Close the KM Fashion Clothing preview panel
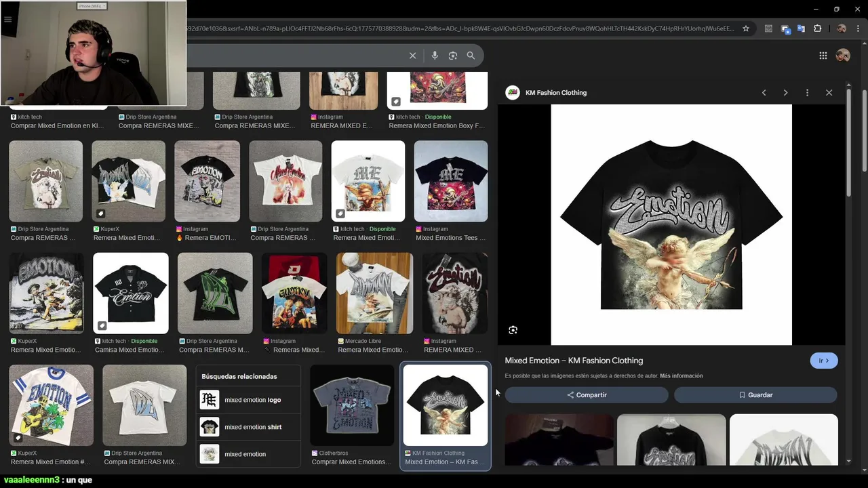This screenshot has width=868, height=488. tap(829, 92)
